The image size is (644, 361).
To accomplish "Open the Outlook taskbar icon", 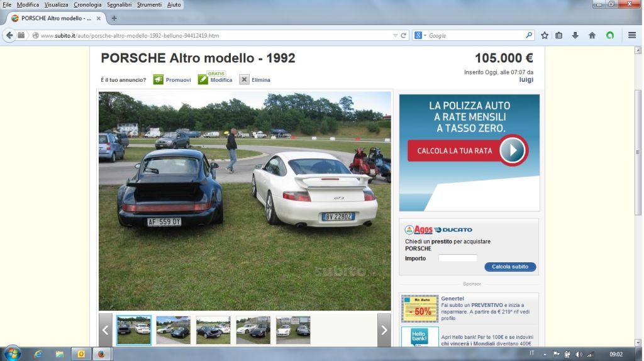I will 81,354.
